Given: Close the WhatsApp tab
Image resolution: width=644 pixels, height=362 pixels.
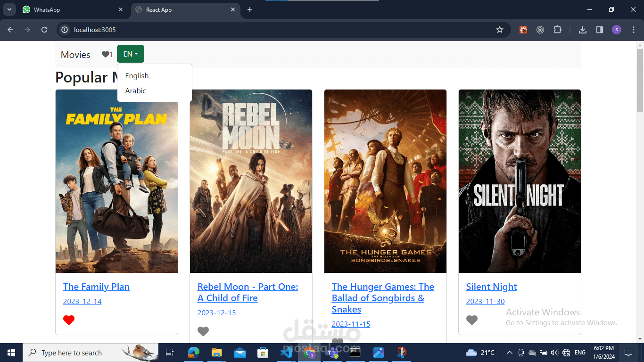Looking at the screenshot, I should tap(121, 9).
